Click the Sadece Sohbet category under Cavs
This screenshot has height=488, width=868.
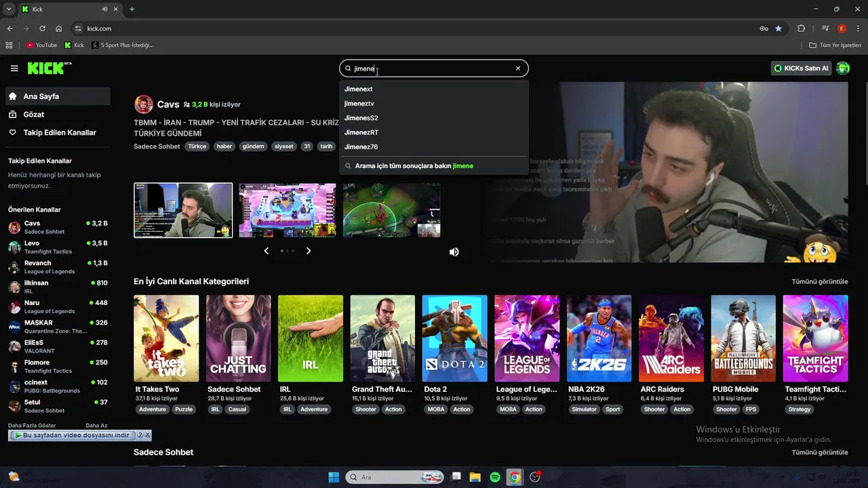[157, 146]
